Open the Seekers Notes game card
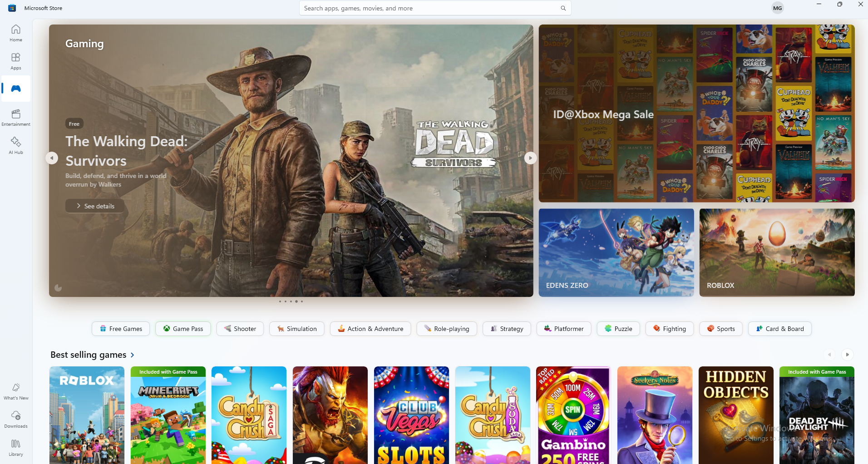 (x=655, y=415)
